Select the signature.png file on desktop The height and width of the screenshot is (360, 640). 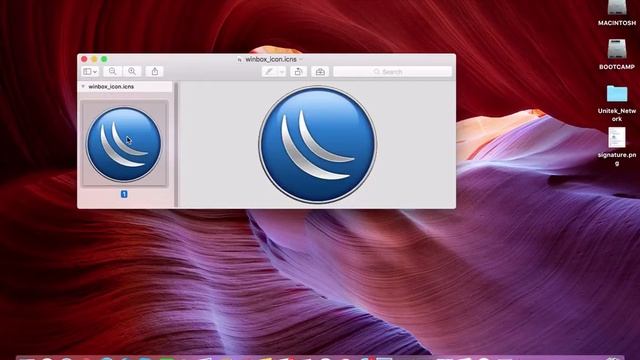pyautogui.click(x=616, y=146)
